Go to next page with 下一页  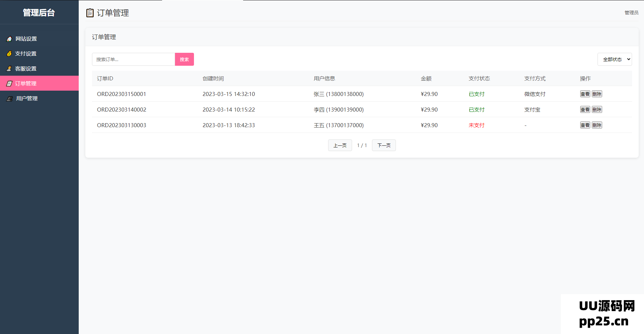click(384, 145)
